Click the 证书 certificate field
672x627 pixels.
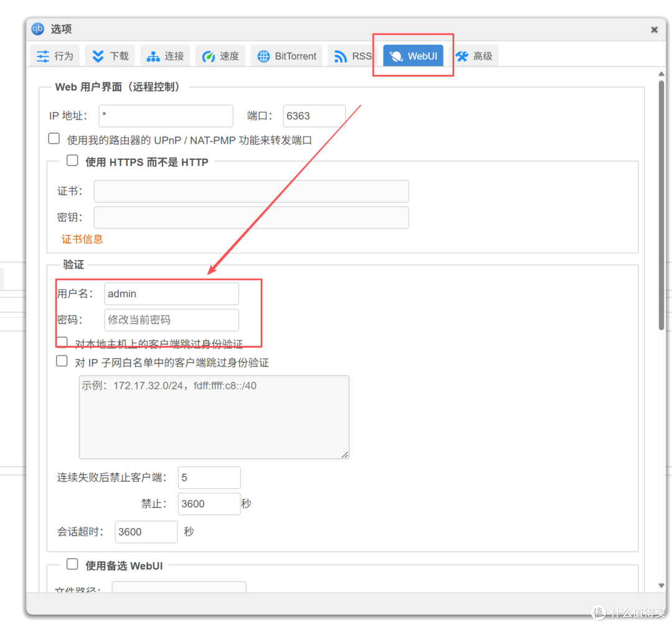click(x=251, y=191)
